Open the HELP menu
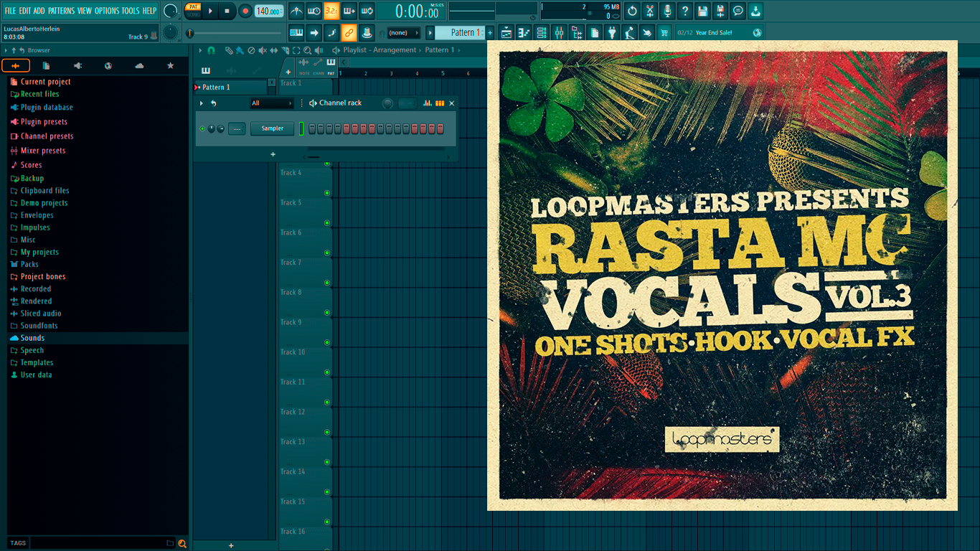 pyautogui.click(x=149, y=11)
